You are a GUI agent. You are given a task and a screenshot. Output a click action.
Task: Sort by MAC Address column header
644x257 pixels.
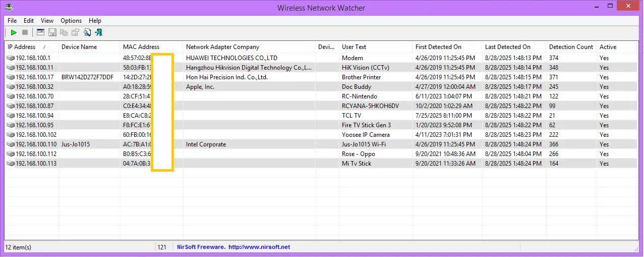(x=152, y=47)
